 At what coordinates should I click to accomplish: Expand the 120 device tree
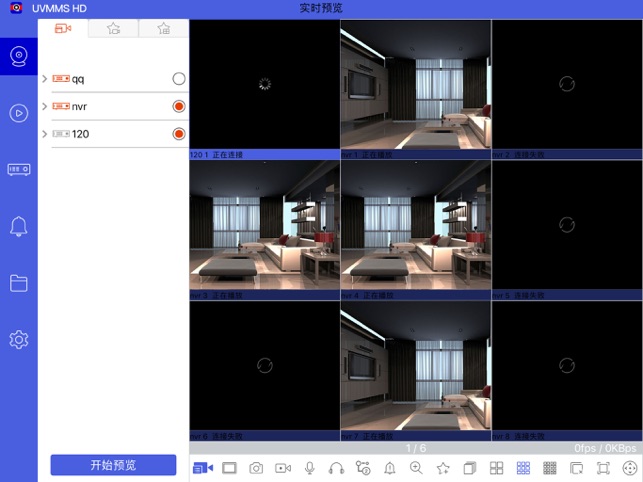pyautogui.click(x=45, y=134)
